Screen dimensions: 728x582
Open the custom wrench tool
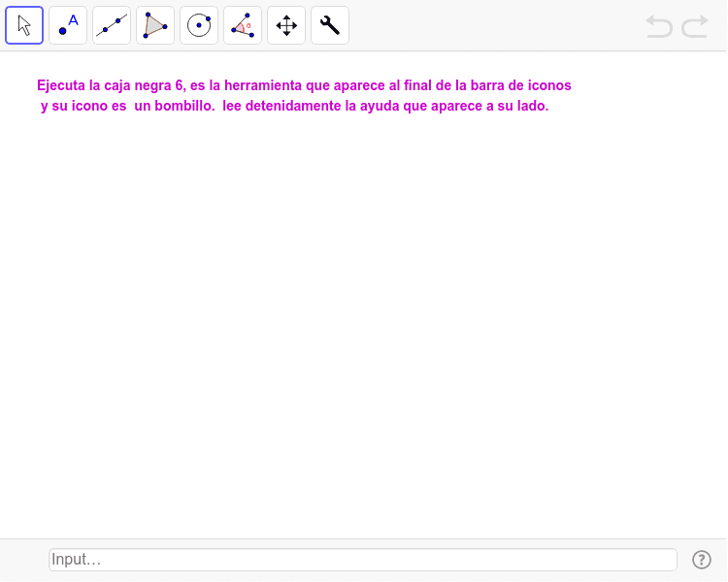pyautogui.click(x=330, y=25)
